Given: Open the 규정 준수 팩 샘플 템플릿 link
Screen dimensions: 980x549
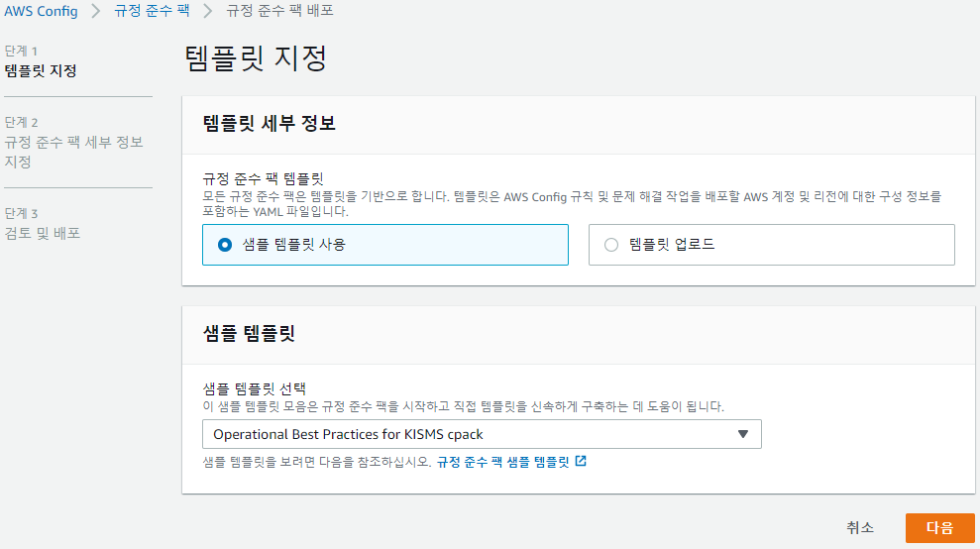Looking at the screenshot, I should [502, 462].
